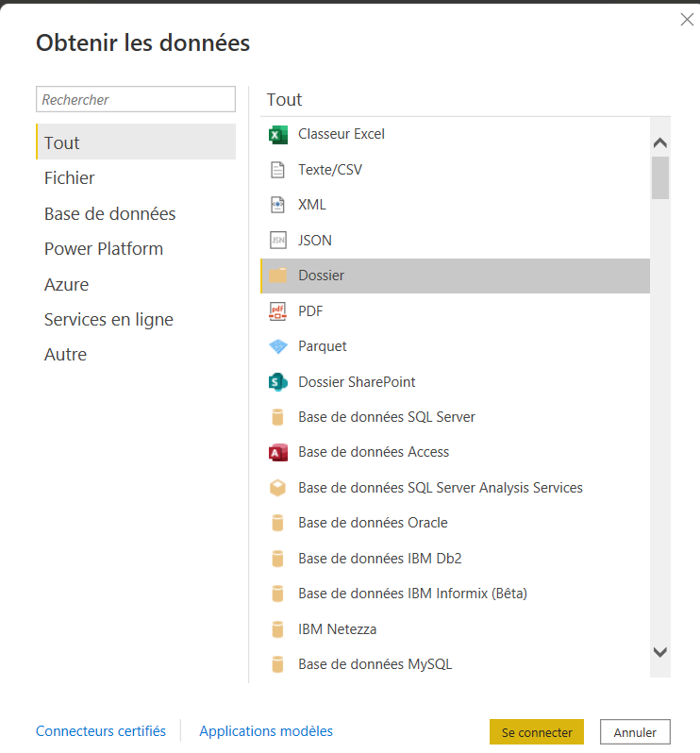The image size is (700, 753).
Task: Click the Se connecter button
Action: tap(537, 732)
